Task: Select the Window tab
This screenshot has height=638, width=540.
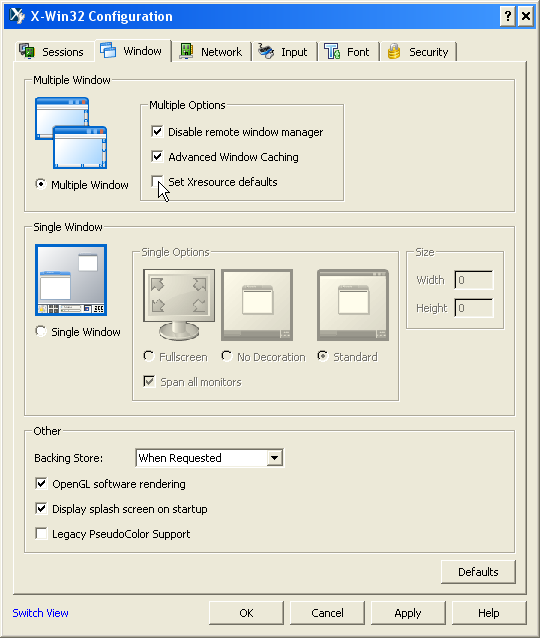Action: coord(133,51)
